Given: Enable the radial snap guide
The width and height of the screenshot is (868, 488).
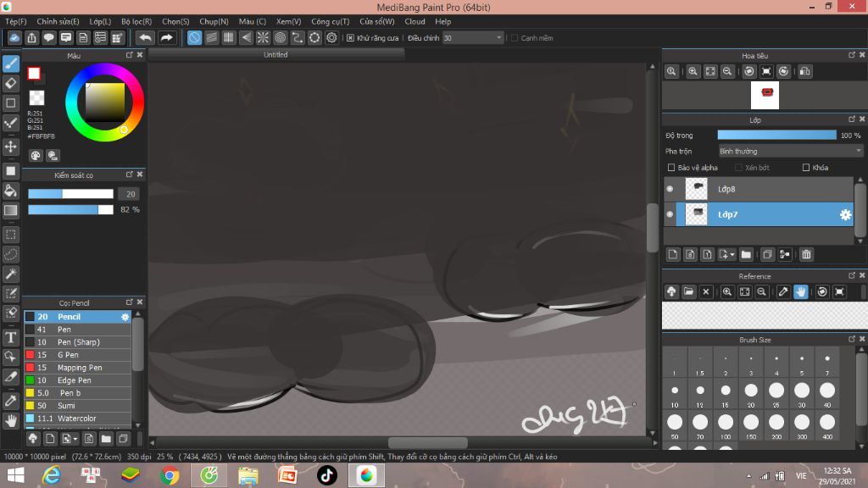Looking at the screenshot, I should 263,37.
